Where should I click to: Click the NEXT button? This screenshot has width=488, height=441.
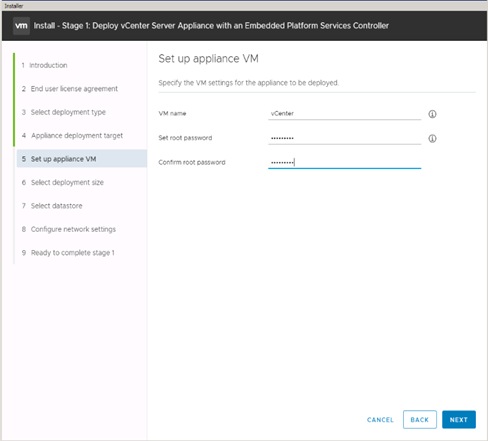pyautogui.click(x=459, y=420)
